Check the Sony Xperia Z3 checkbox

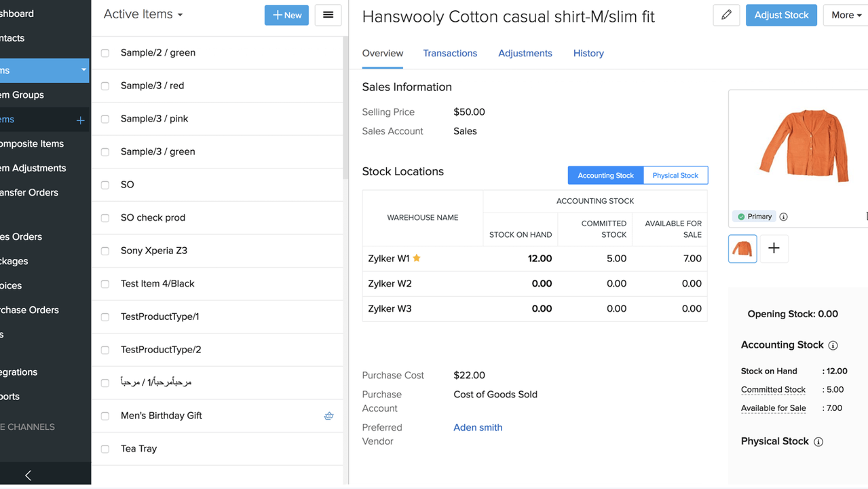[105, 251]
